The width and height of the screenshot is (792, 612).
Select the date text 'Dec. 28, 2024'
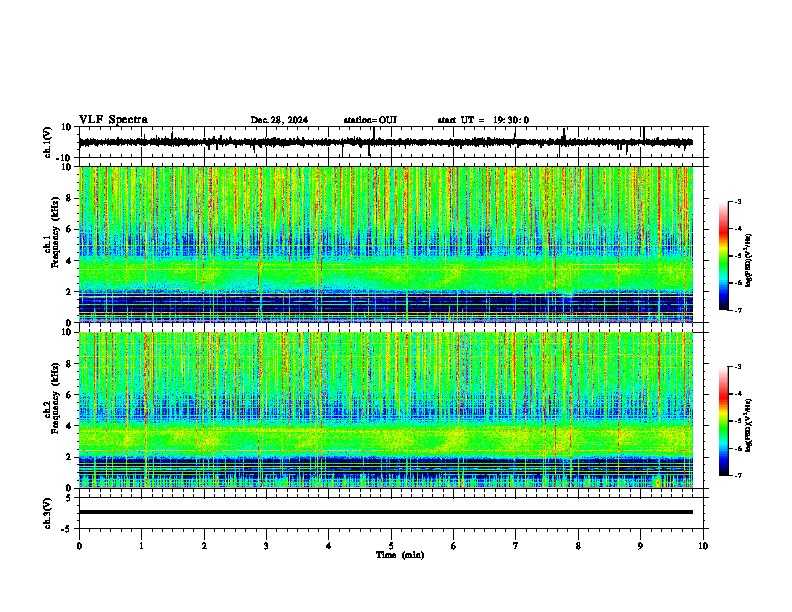point(279,120)
